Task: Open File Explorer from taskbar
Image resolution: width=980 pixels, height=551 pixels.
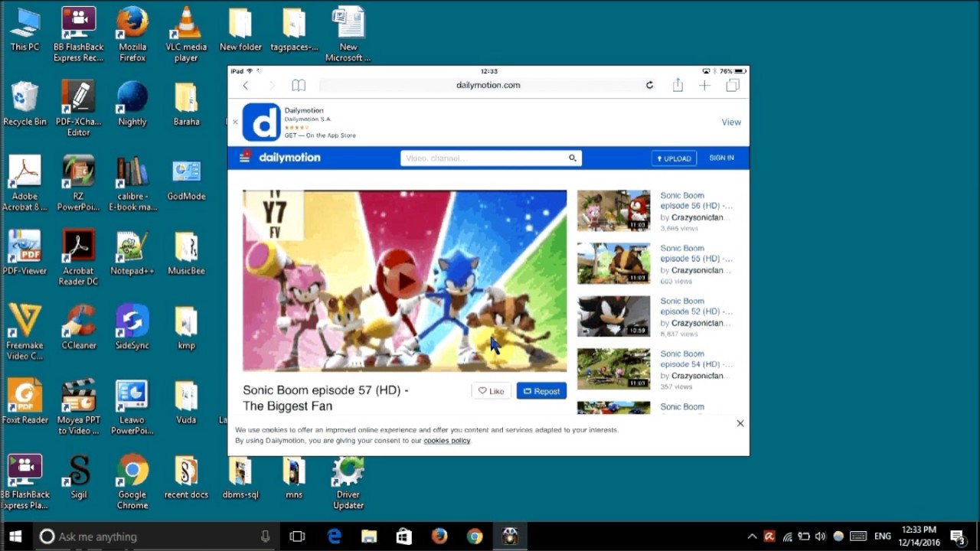Action: (369, 536)
